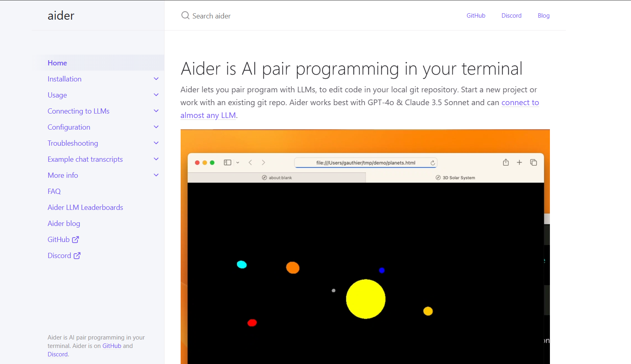Click the GitHub link in top navigation
Screen dimensions: 631x364
(x=476, y=16)
